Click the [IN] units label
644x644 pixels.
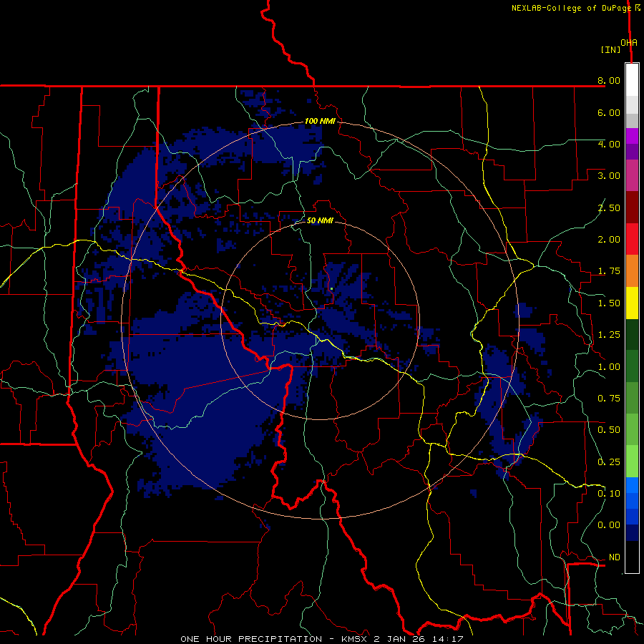[610, 49]
